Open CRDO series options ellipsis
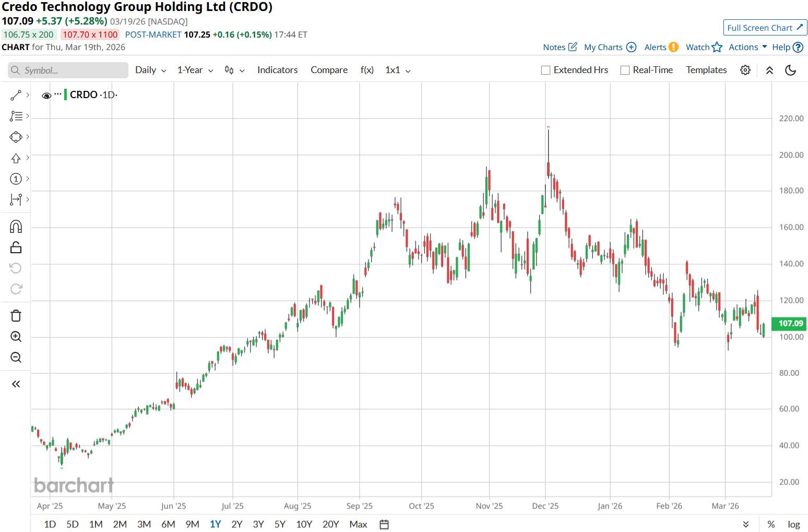Image resolution: width=808 pixels, height=532 pixels. coord(58,94)
